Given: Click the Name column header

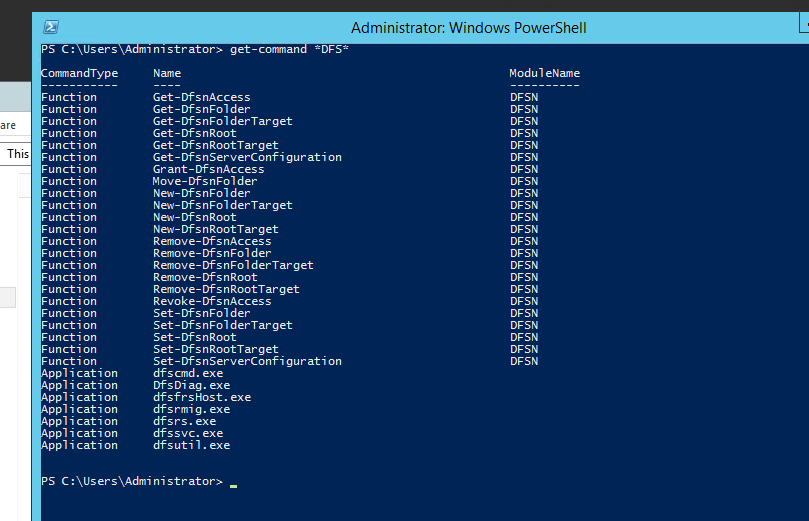Looking at the screenshot, I should pyautogui.click(x=167, y=73).
